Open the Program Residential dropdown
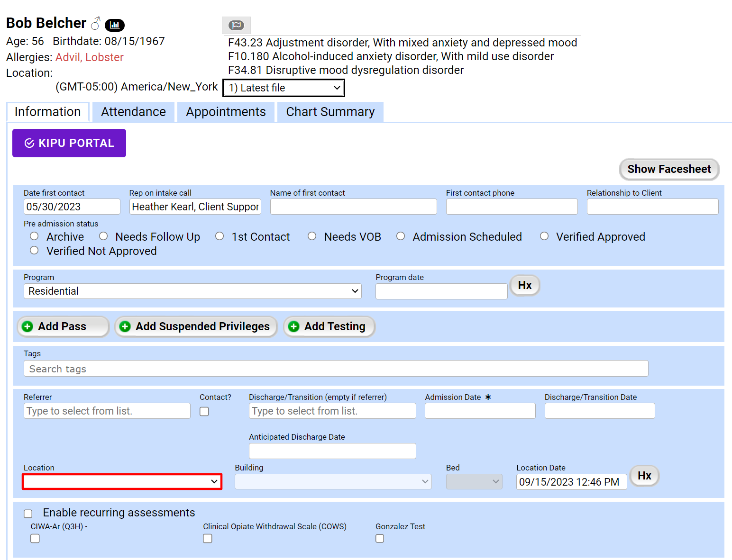This screenshot has height=560, width=732. click(x=192, y=291)
